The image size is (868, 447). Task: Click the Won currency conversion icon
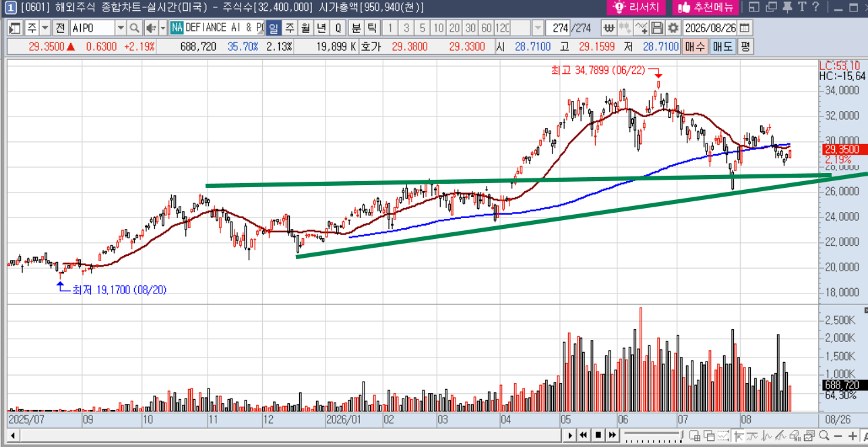(x=609, y=28)
